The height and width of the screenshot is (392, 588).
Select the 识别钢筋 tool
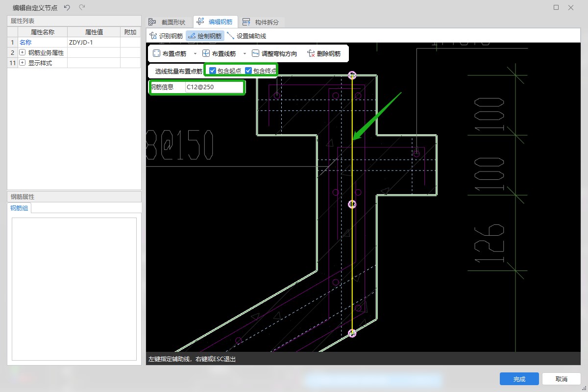point(166,36)
